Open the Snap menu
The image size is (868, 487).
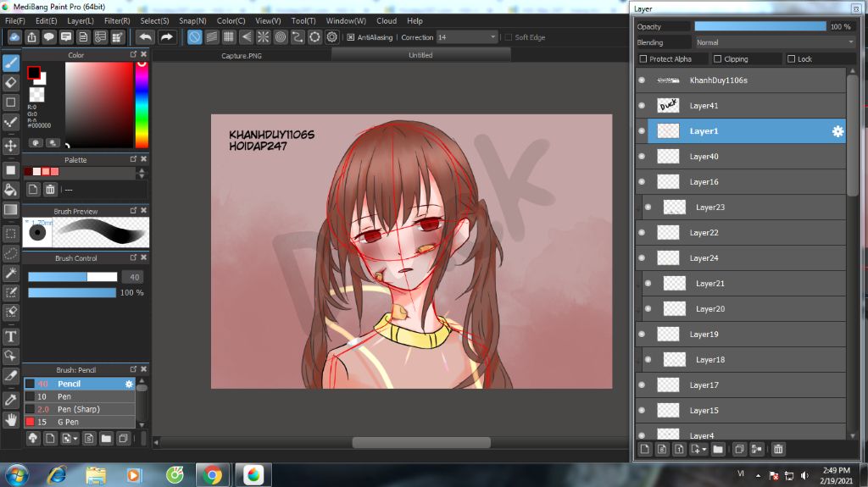click(192, 20)
